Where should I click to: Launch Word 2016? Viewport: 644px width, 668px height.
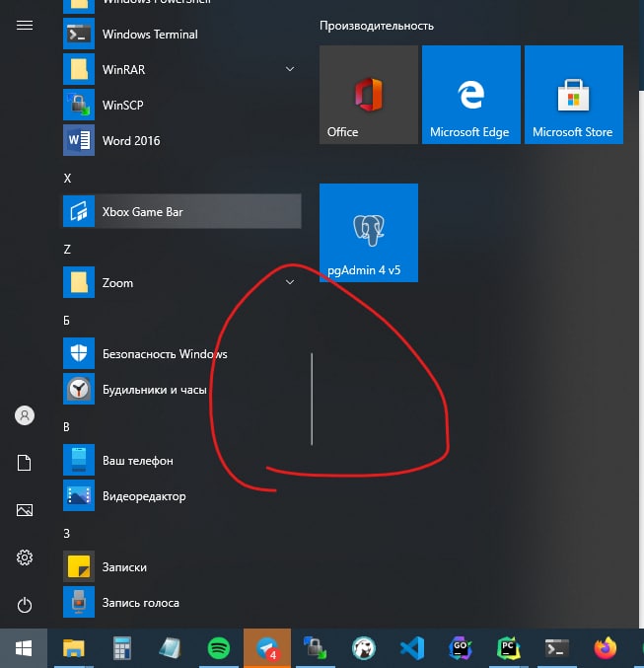181,140
